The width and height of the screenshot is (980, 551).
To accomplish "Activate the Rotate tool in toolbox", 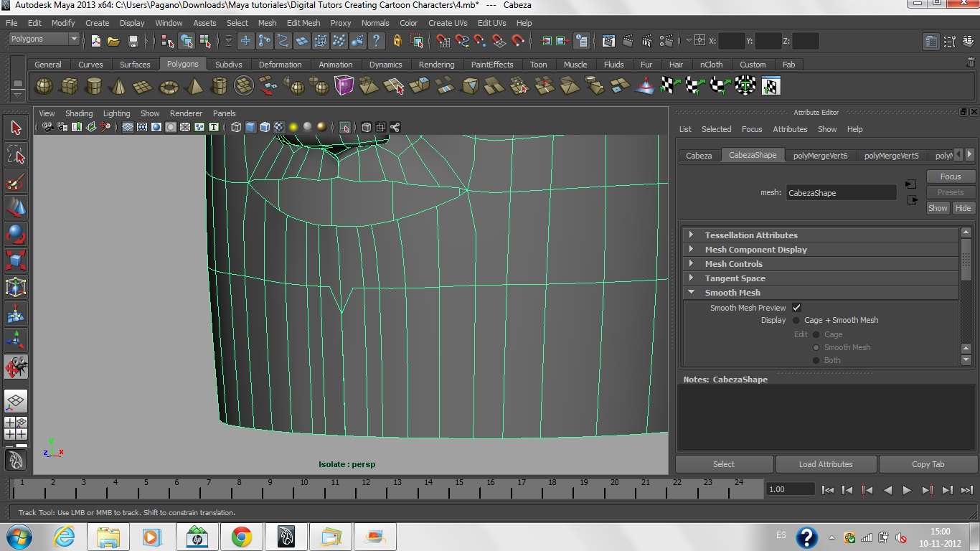I will [x=15, y=235].
